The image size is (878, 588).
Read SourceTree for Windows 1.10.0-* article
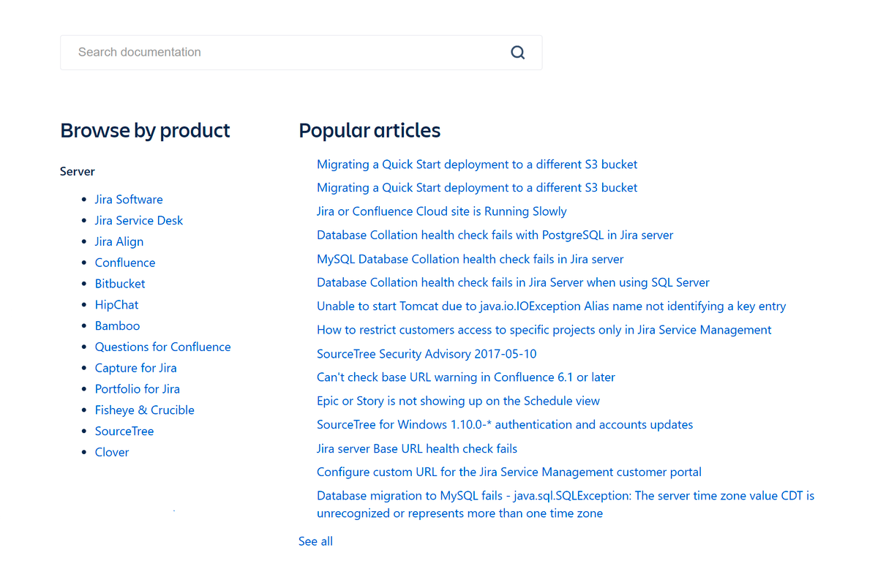[x=505, y=425]
